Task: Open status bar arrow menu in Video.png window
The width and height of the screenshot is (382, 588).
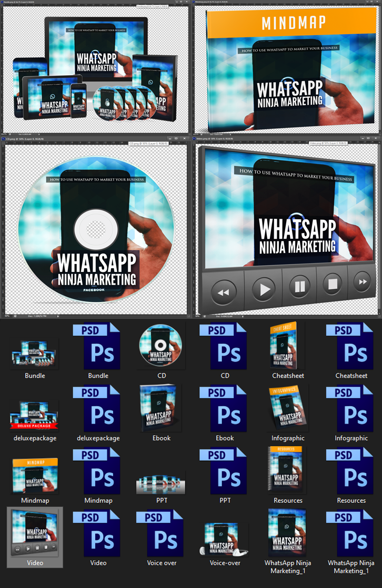Action: pyautogui.click(x=243, y=316)
